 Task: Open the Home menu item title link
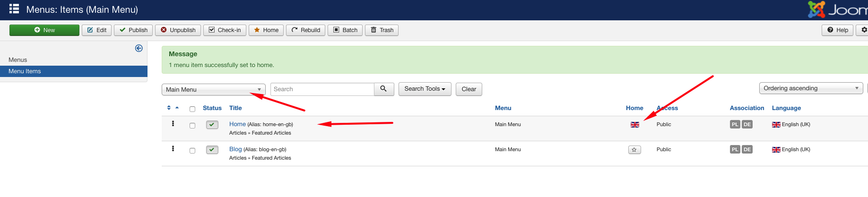[x=237, y=124]
